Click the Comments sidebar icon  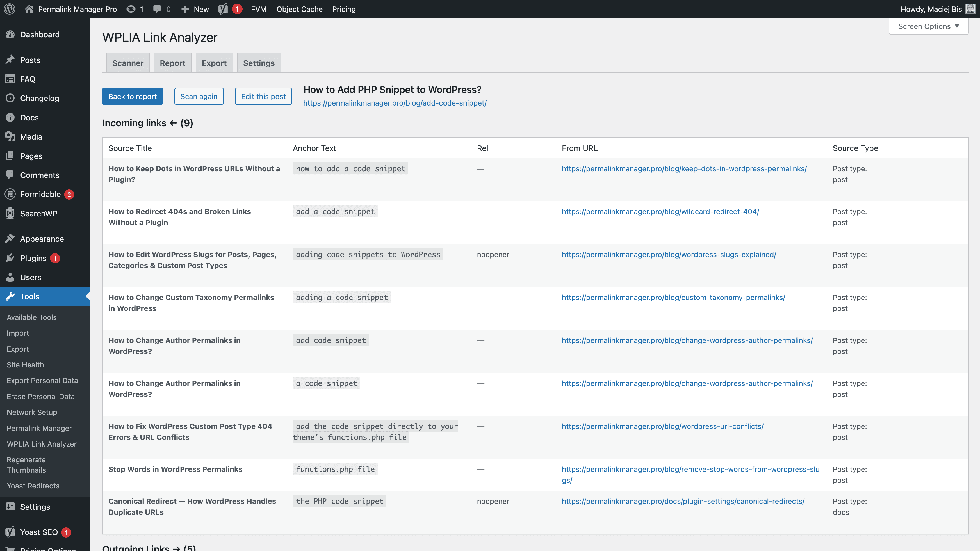pos(10,175)
